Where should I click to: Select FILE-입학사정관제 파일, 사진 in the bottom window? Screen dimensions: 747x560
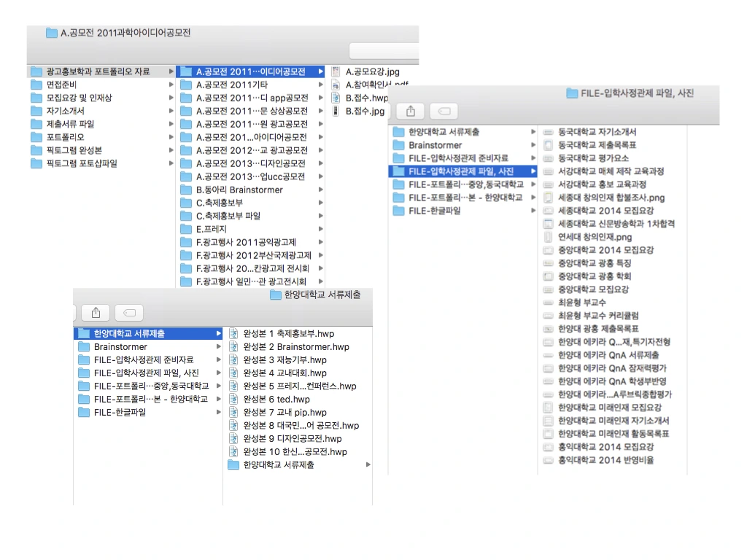pyautogui.click(x=148, y=373)
